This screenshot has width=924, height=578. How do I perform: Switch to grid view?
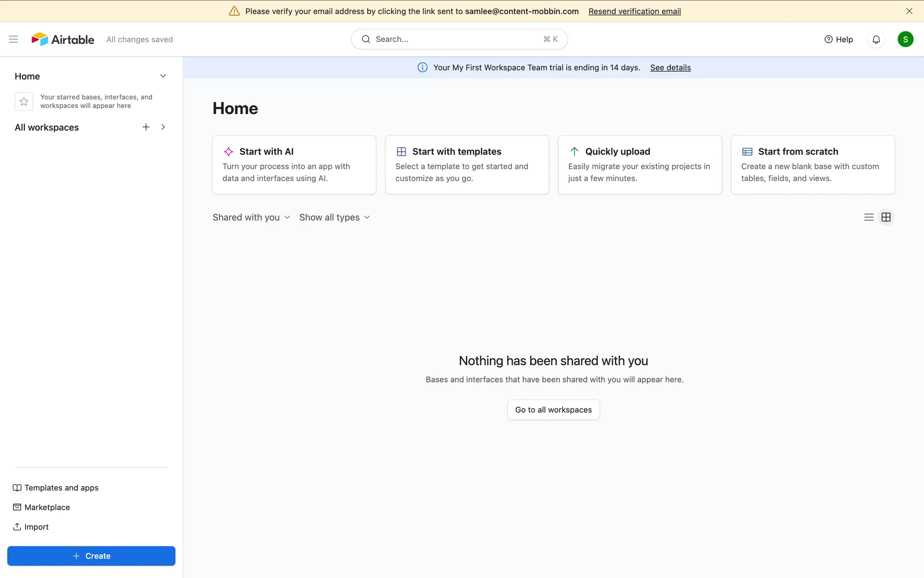[x=886, y=217]
